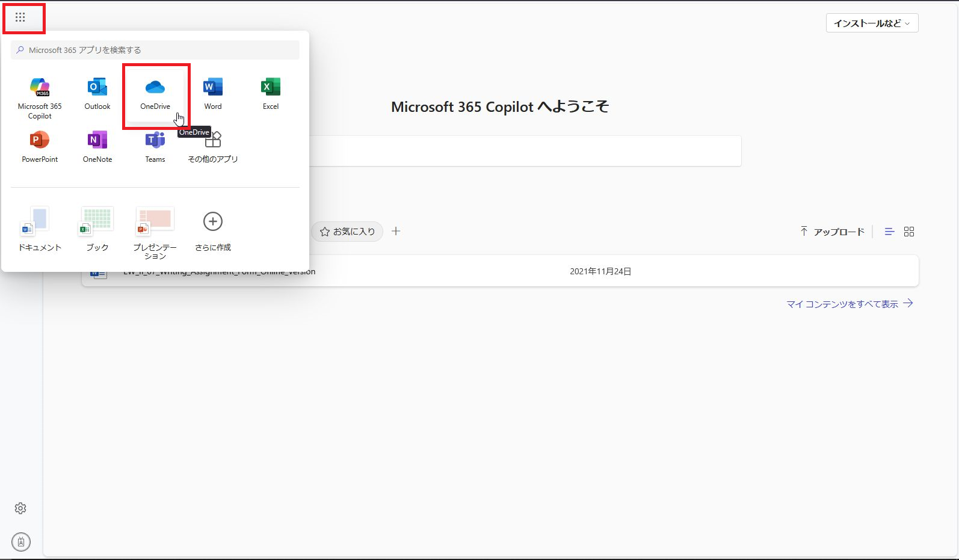The height and width of the screenshot is (560, 959).
Task: Create a new ブック Excel workbook
Action: click(x=97, y=229)
